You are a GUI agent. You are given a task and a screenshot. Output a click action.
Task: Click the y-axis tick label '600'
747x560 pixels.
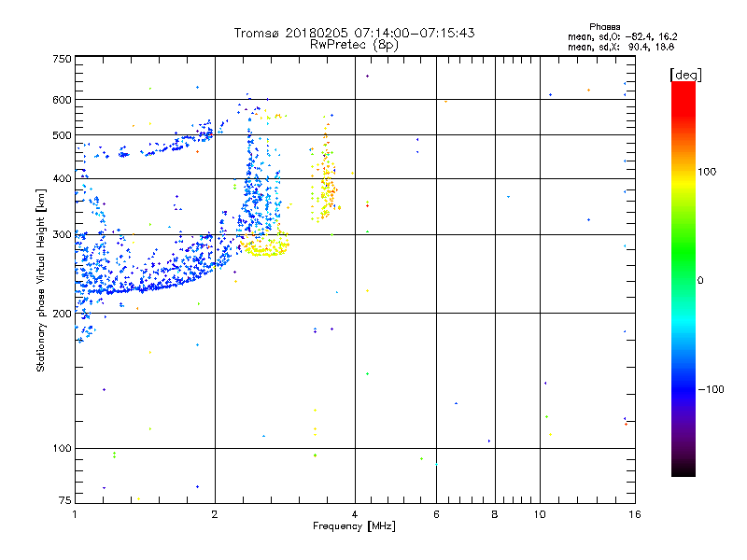click(x=62, y=100)
